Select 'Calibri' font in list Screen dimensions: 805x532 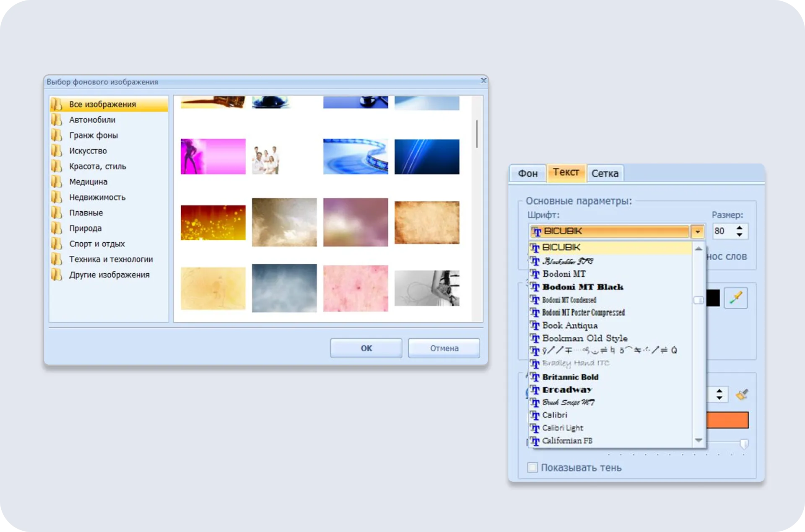coord(610,415)
